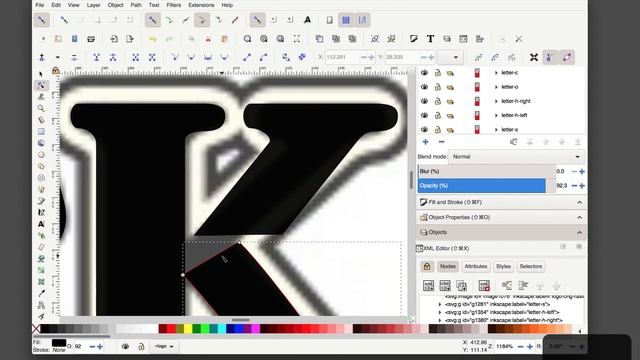Select the Zoom magnifier tool in toolbox
640x360 pixels.
click(x=41, y=108)
